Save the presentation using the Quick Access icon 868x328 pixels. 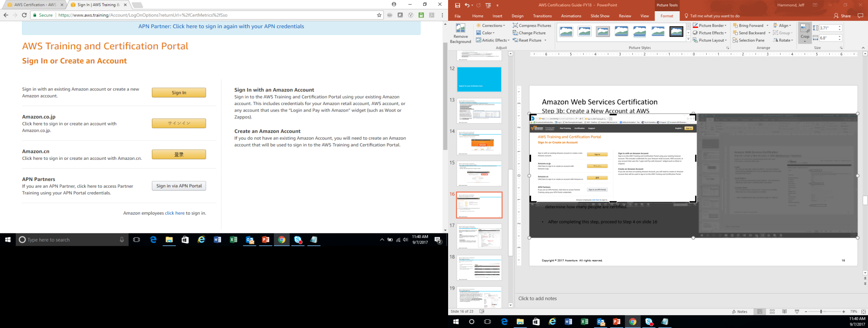tap(457, 5)
